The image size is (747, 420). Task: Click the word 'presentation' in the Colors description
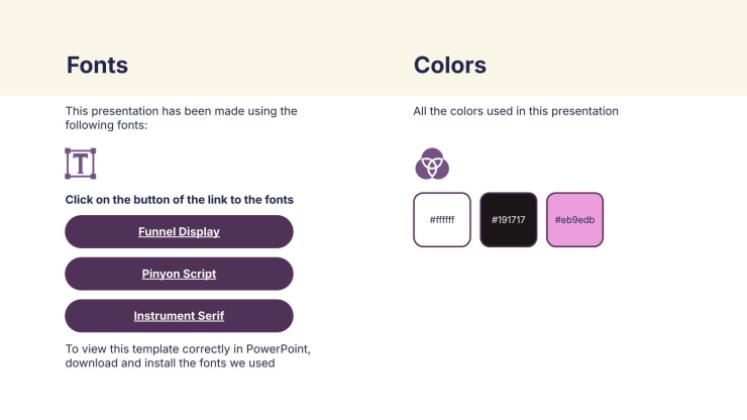tap(586, 111)
